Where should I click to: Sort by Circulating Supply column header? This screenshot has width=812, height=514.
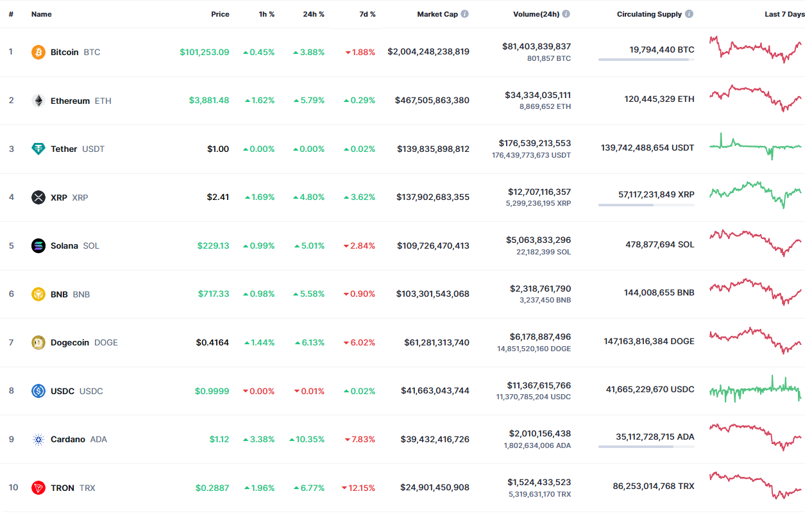(649, 14)
